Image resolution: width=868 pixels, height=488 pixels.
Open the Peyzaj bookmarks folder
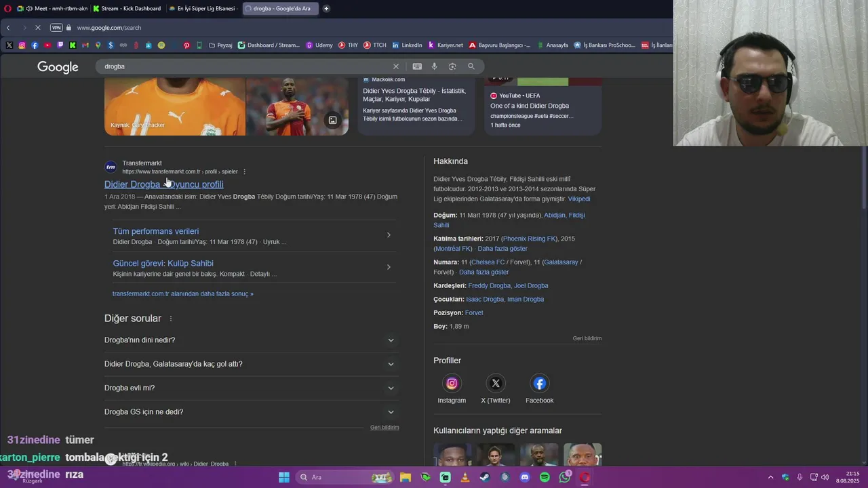(x=220, y=45)
